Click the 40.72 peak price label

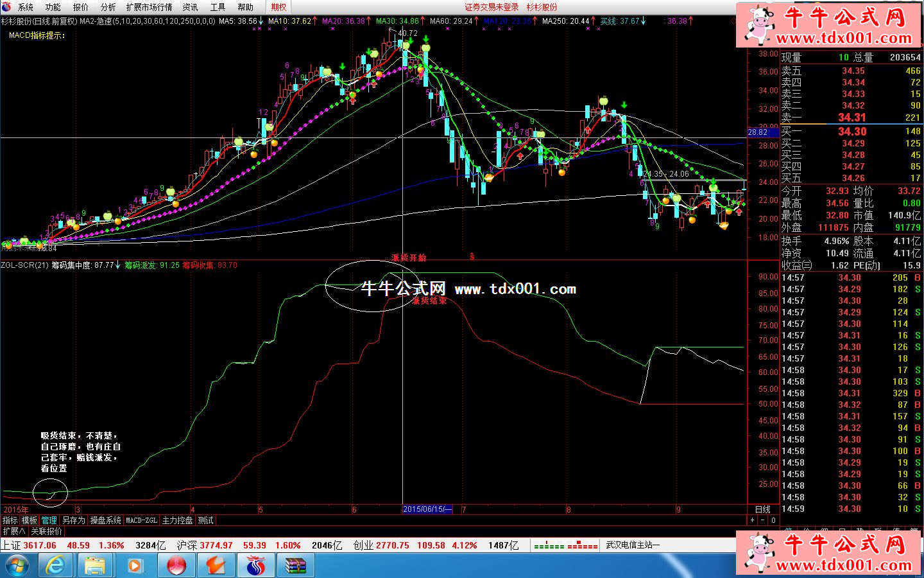click(x=407, y=33)
